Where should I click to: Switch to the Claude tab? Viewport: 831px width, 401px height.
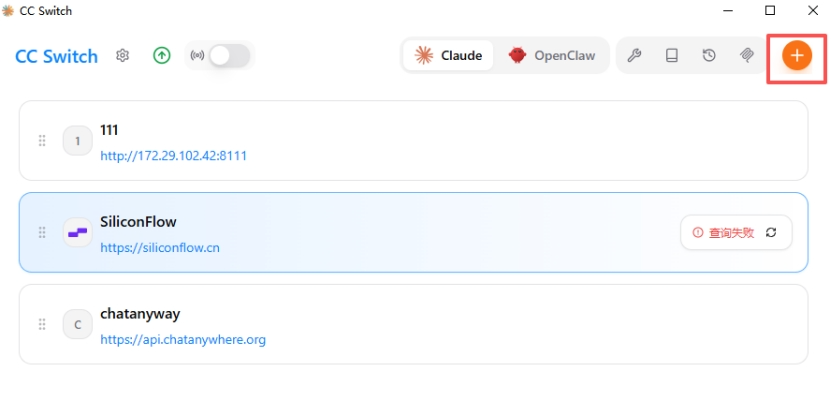tap(448, 55)
